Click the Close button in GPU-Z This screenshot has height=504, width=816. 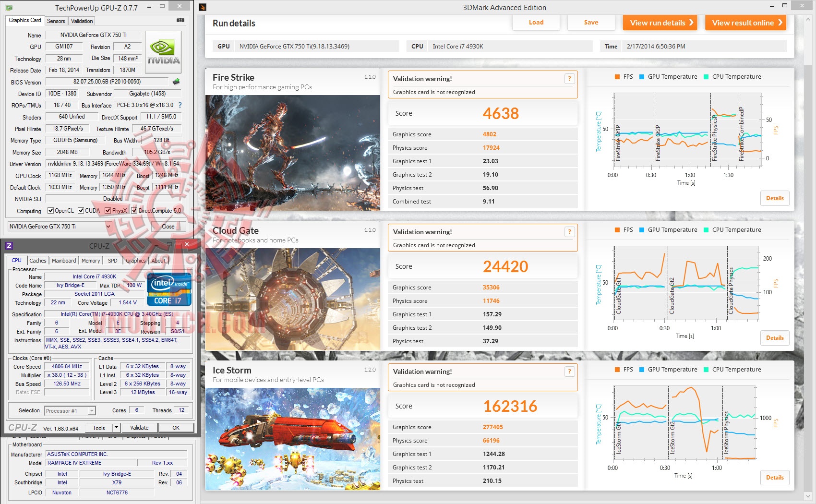[x=168, y=227]
